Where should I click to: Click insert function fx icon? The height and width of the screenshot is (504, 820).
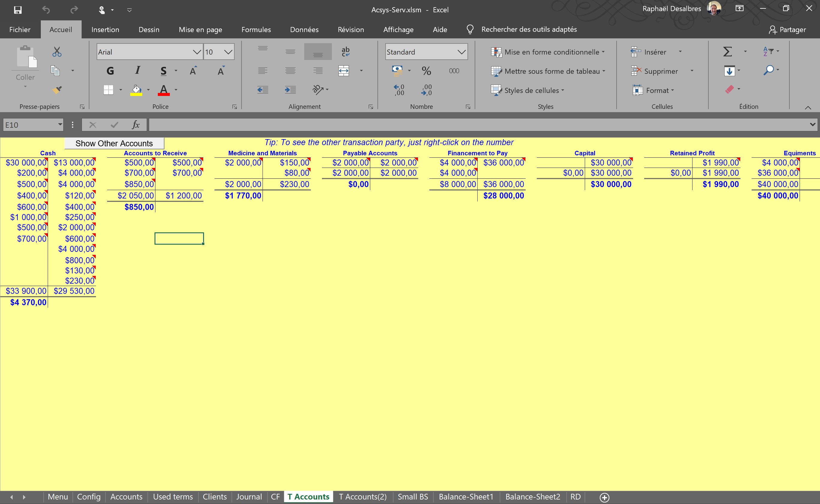pyautogui.click(x=135, y=125)
